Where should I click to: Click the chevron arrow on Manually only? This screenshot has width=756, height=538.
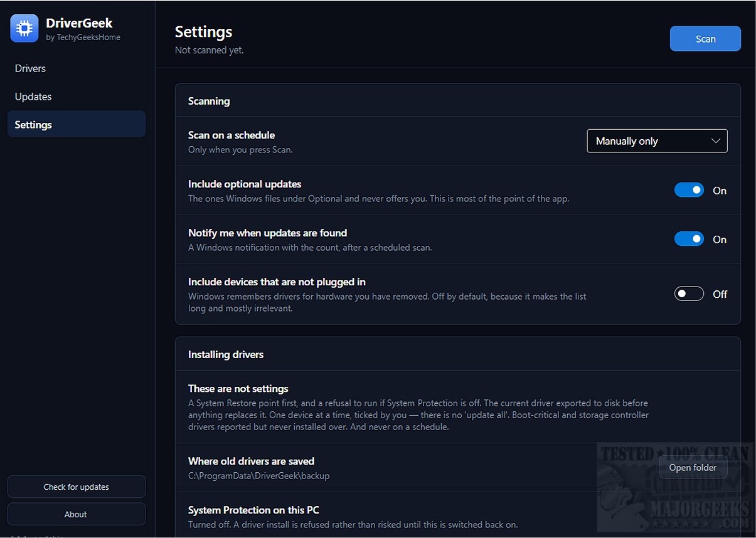(716, 141)
